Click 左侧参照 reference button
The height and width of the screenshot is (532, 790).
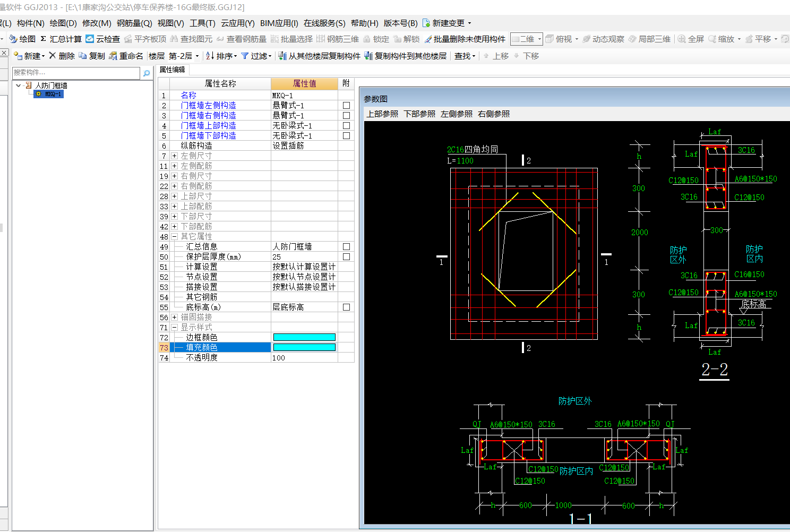[x=457, y=114]
